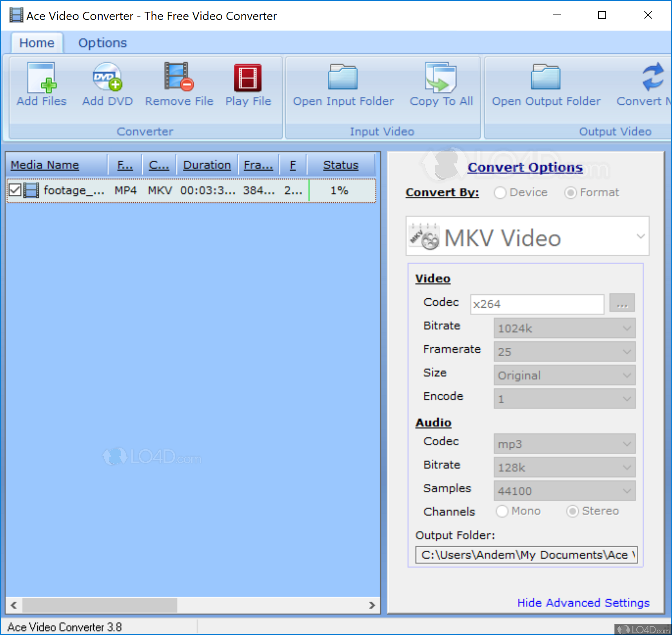Open the Size Original dropdown
The image size is (672, 635).
coord(565,375)
